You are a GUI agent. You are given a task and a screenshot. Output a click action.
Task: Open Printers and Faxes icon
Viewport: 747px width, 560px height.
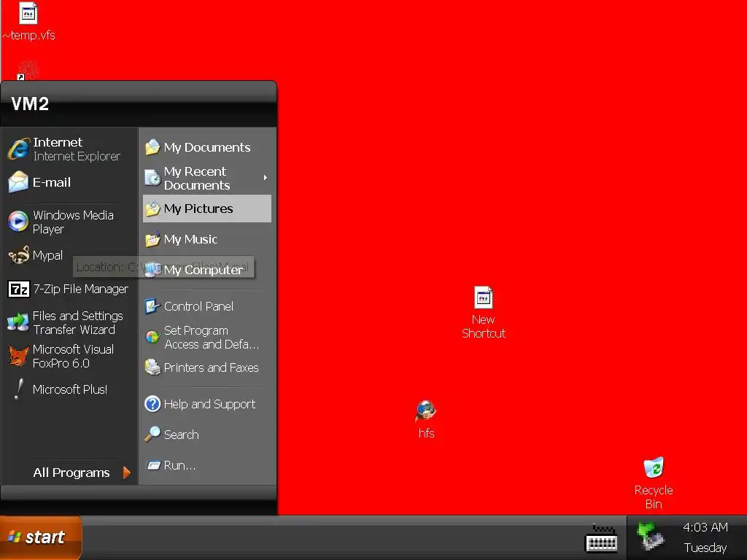coord(152,367)
